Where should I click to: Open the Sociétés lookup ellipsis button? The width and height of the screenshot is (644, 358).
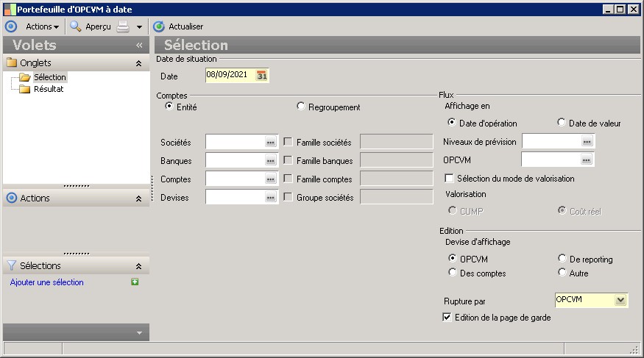click(270, 143)
